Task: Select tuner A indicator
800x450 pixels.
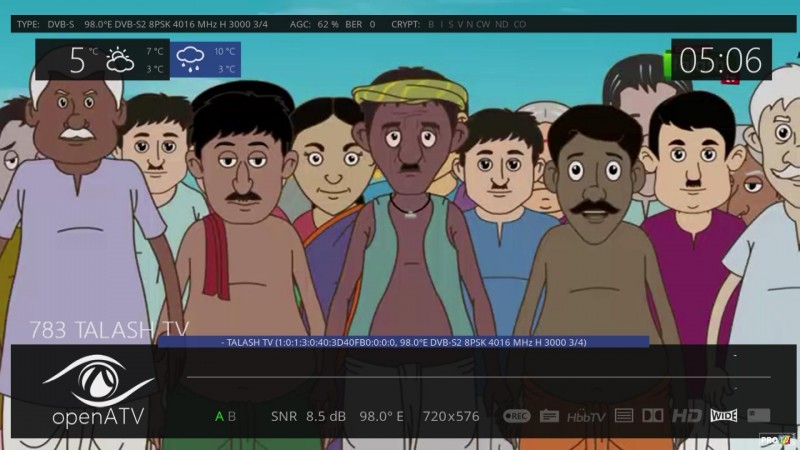Action: coord(220,416)
